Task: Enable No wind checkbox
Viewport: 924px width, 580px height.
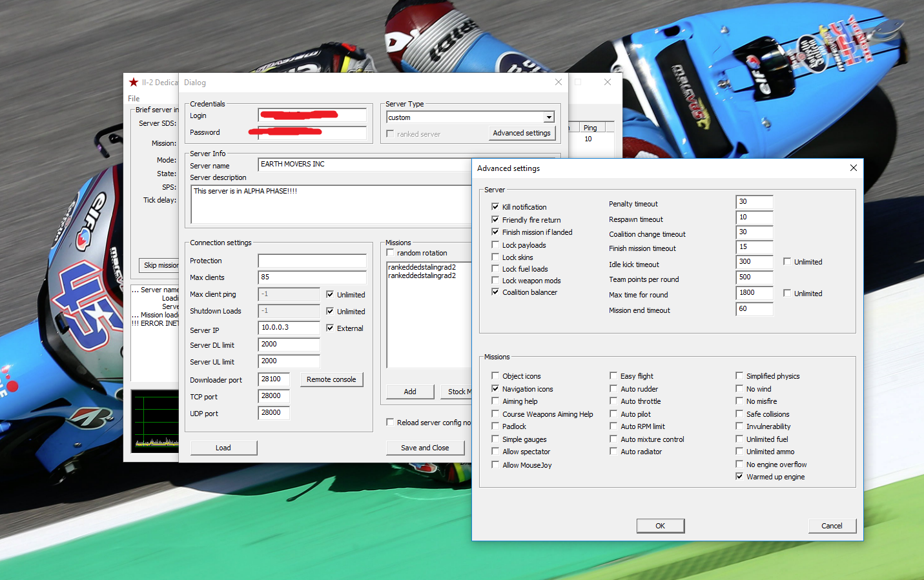Action: pyautogui.click(x=739, y=388)
